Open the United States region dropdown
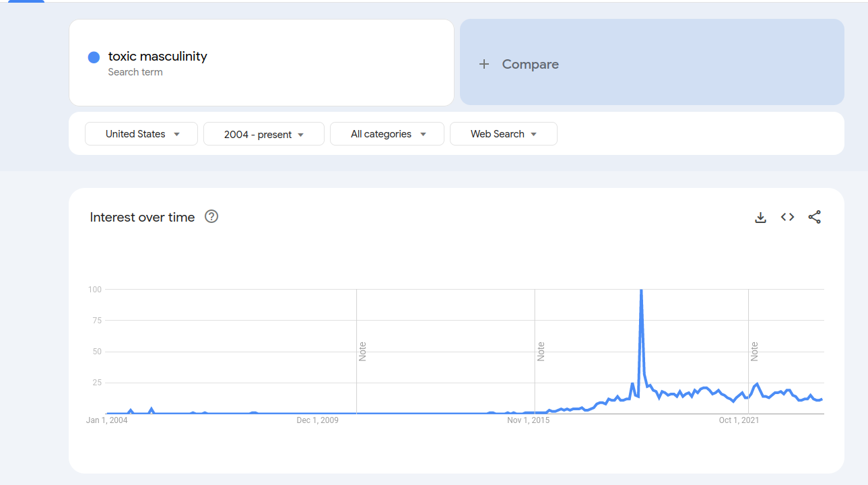868x485 pixels. (x=141, y=133)
